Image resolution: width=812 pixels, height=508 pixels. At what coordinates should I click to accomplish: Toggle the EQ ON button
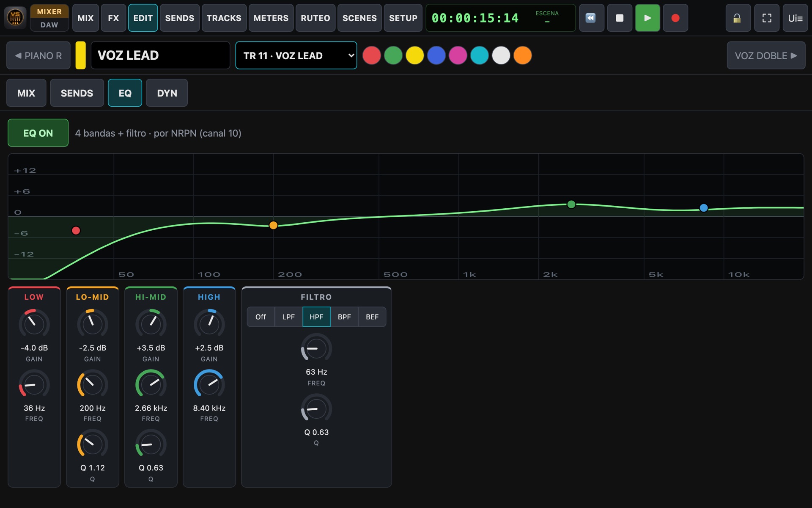pos(38,133)
